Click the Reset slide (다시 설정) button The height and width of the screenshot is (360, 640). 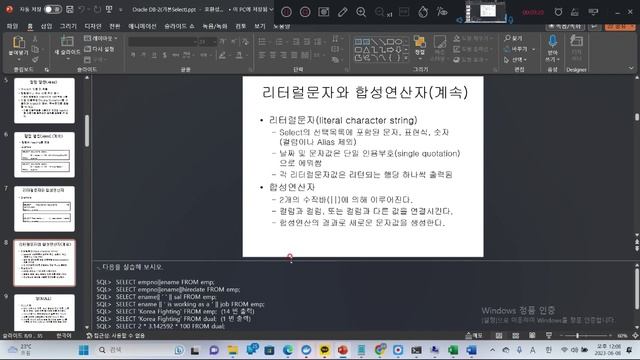(x=99, y=49)
